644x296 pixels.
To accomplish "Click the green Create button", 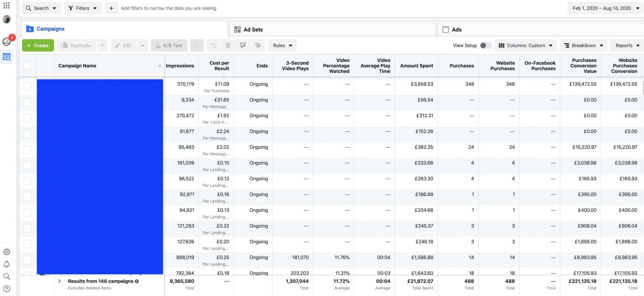I will (38, 46).
